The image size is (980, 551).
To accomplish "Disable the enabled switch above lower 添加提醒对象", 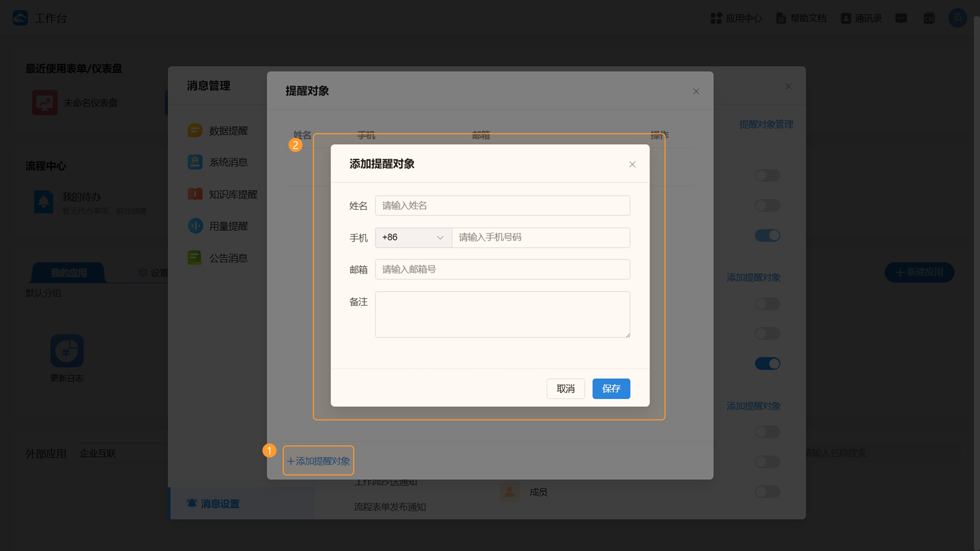I will pyautogui.click(x=768, y=364).
